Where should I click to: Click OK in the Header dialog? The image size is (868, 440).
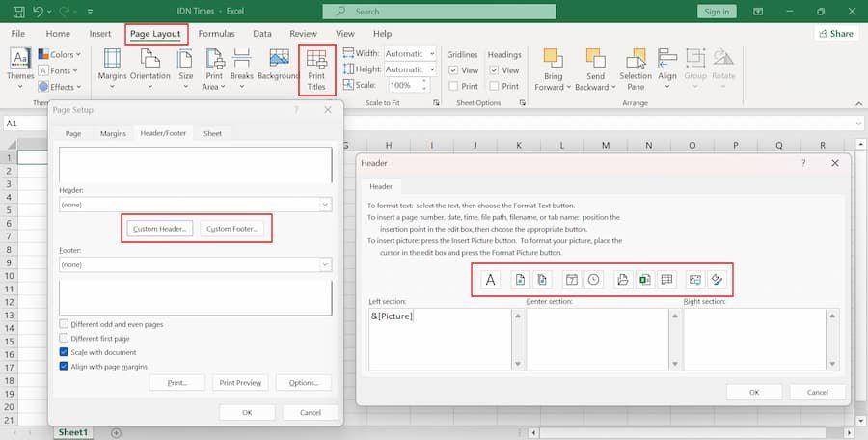point(754,392)
